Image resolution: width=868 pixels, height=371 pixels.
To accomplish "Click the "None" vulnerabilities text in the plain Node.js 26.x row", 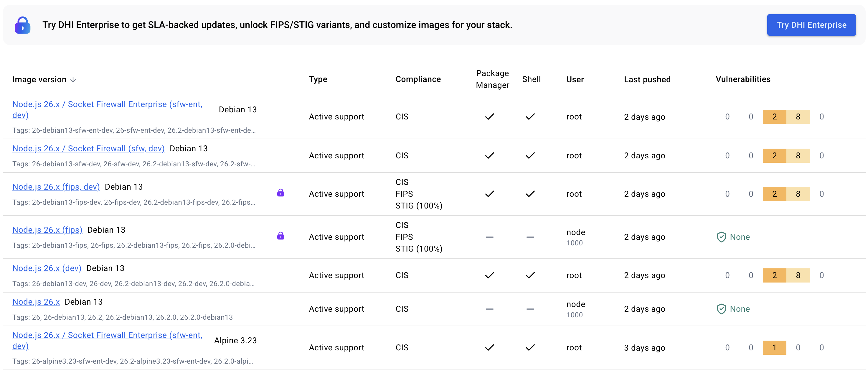I will pyautogui.click(x=740, y=309).
